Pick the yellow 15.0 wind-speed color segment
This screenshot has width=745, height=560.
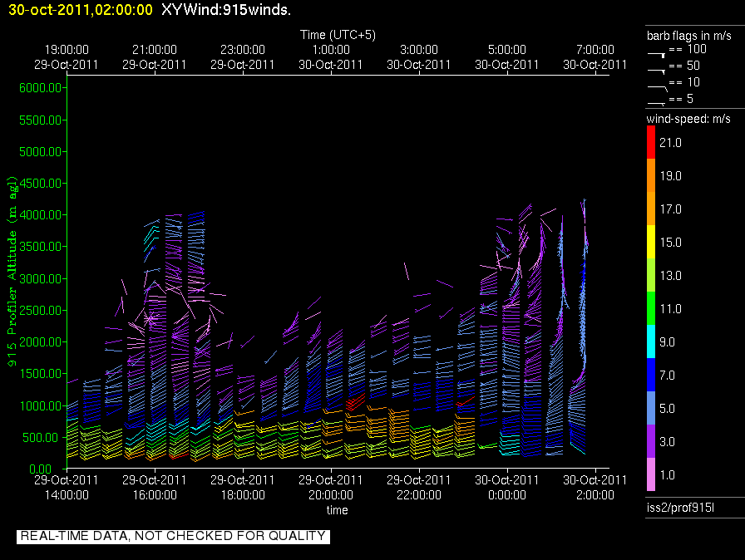point(651,243)
